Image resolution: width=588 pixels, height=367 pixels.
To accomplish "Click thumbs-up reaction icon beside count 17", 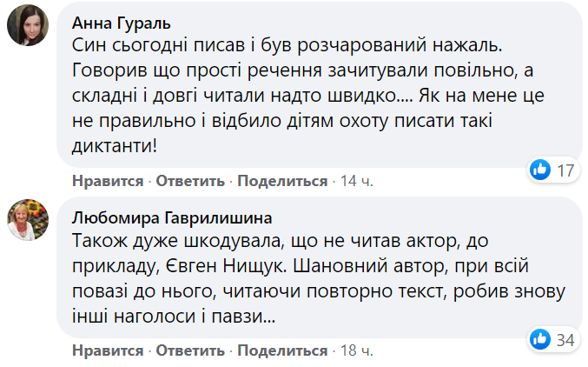I will [x=540, y=170].
